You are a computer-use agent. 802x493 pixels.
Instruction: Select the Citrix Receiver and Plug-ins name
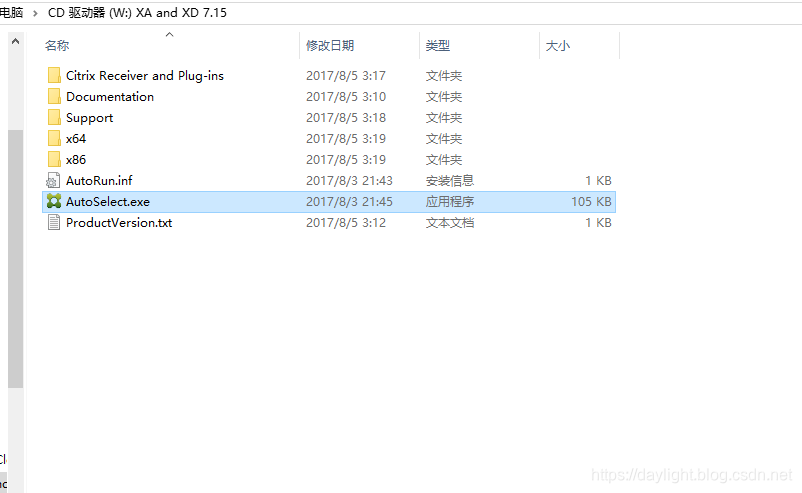click(145, 76)
